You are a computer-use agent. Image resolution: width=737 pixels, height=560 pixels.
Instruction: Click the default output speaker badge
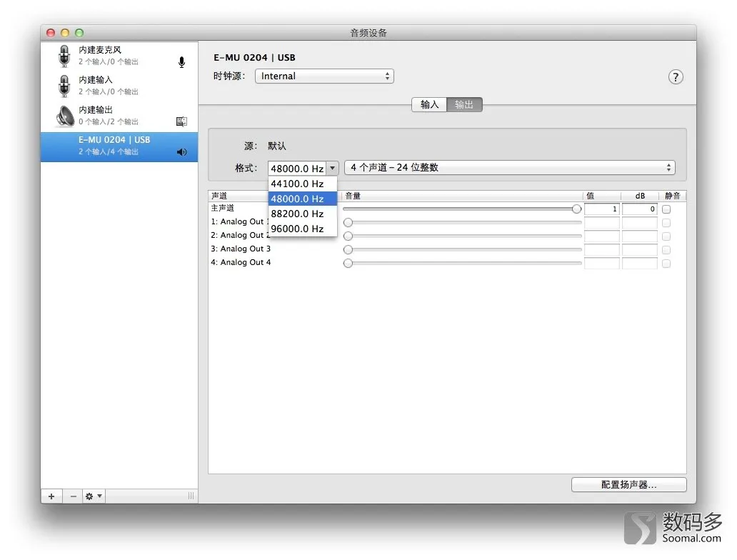pyautogui.click(x=182, y=152)
